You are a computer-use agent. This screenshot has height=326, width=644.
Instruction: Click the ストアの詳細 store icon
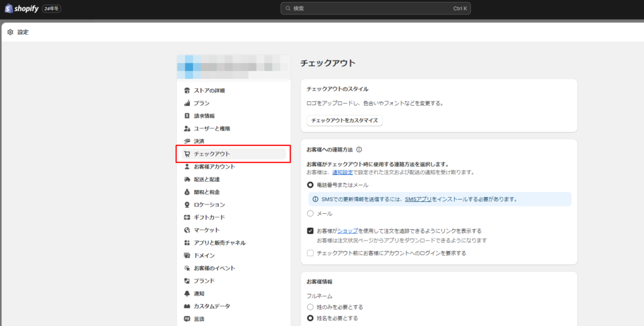point(187,91)
